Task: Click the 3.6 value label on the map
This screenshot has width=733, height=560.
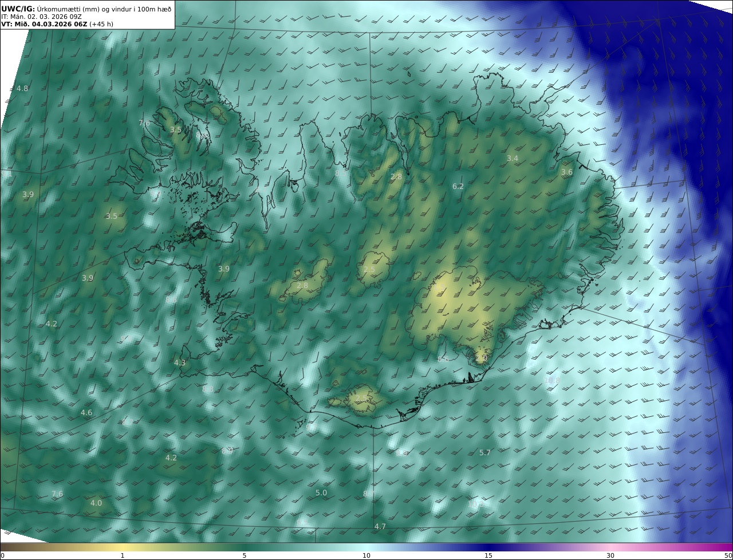Action: pos(567,172)
